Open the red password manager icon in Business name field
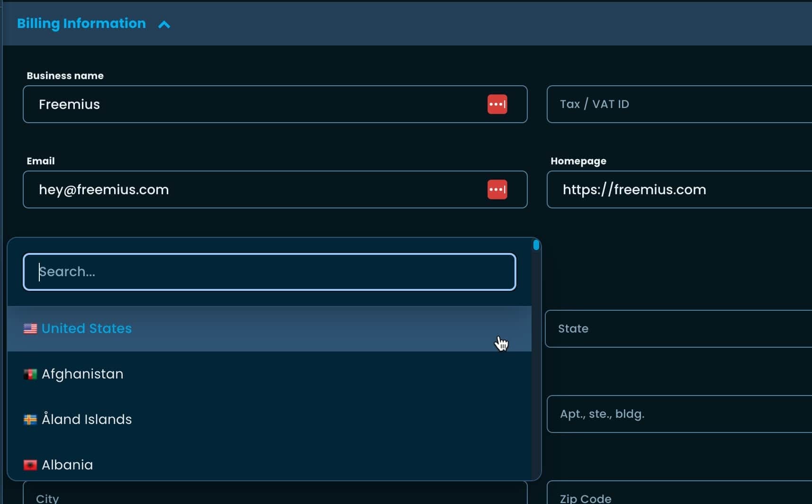 pos(497,104)
